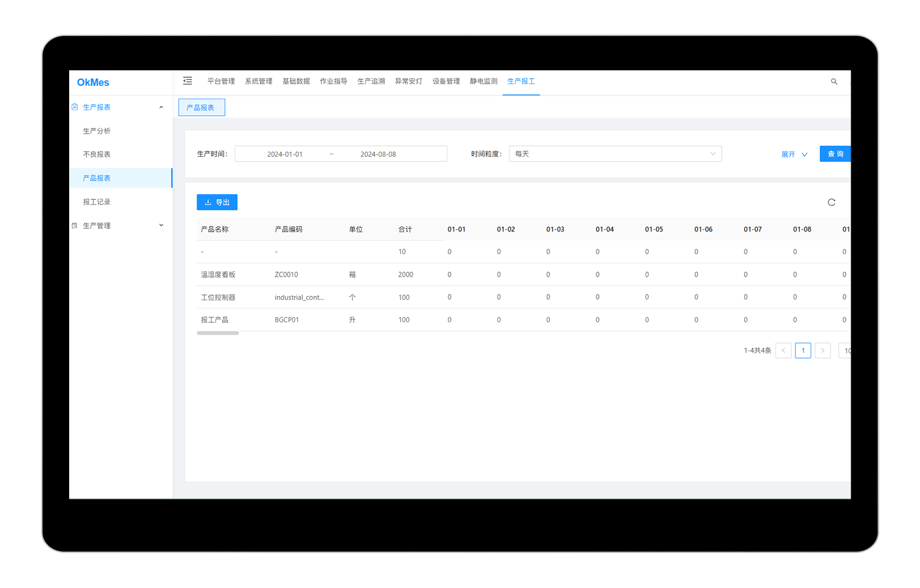
Task: Click the horizontal table scrollbar thumb
Action: [218, 333]
